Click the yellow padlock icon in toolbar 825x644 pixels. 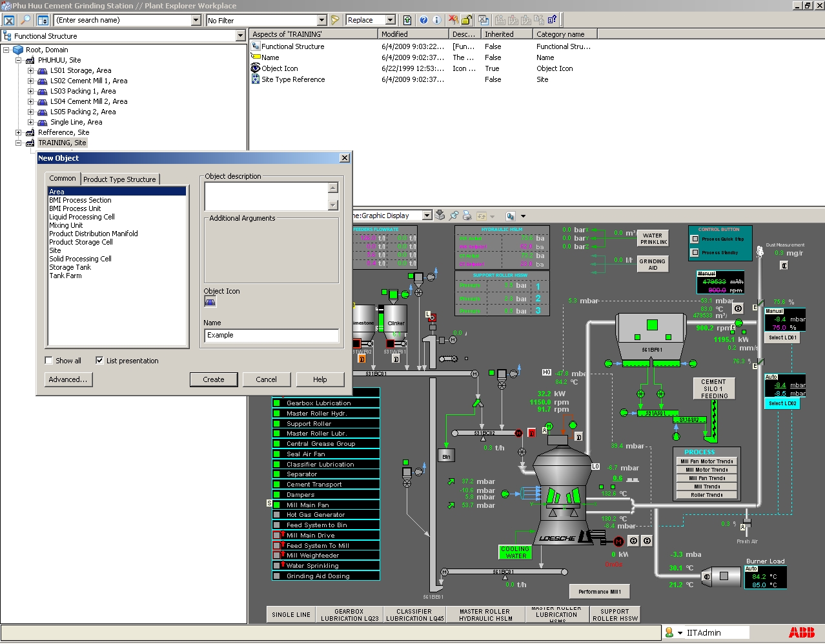(466, 20)
